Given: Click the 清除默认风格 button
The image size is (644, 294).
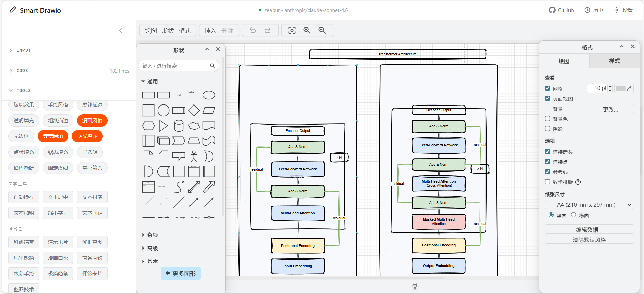Looking at the screenshot, I should 589,240.
